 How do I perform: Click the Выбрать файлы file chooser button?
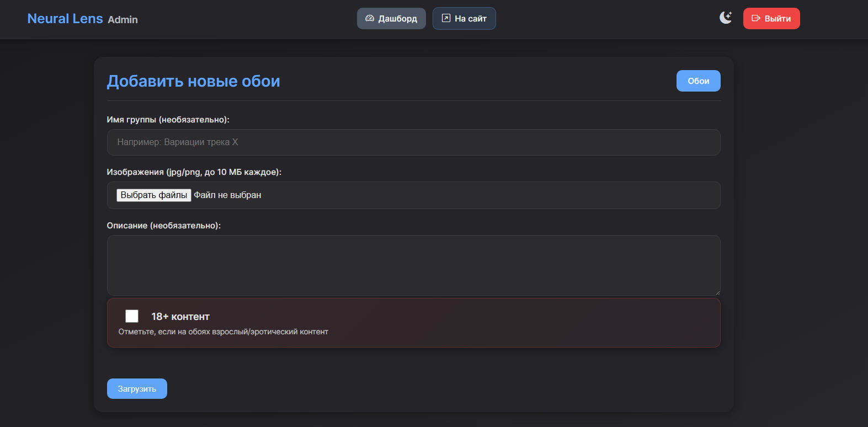(x=153, y=195)
